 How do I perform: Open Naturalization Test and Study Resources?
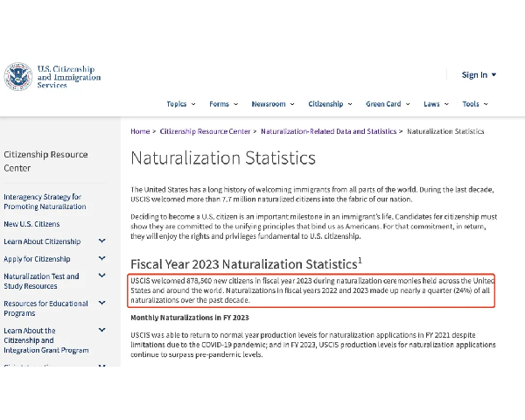click(x=41, y=281)
